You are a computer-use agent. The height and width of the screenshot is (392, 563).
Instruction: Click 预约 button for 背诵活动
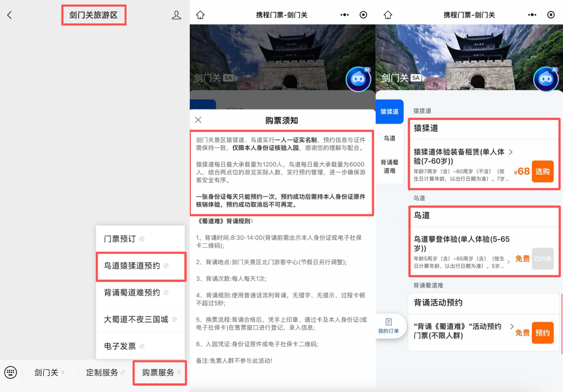pos(543,333)
